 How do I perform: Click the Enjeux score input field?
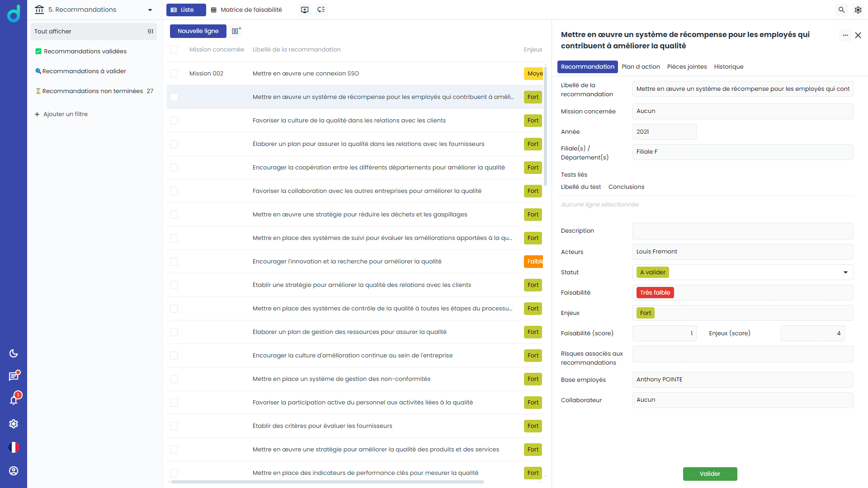coord(812,333)
